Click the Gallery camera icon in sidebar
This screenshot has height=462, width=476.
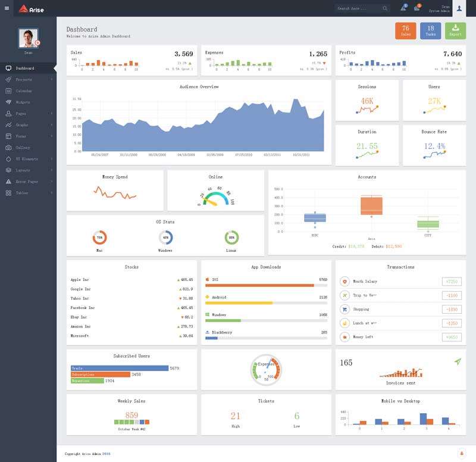[x=8, y=148]
